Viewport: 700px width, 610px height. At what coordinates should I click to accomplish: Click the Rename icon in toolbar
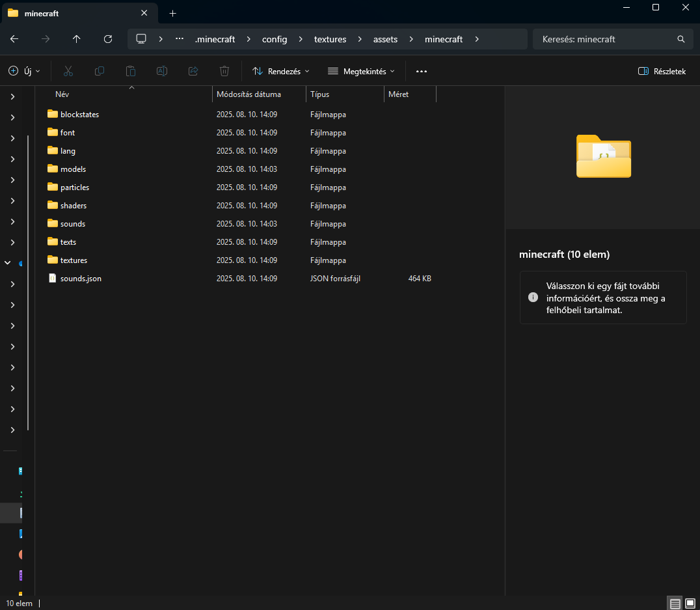161,71
